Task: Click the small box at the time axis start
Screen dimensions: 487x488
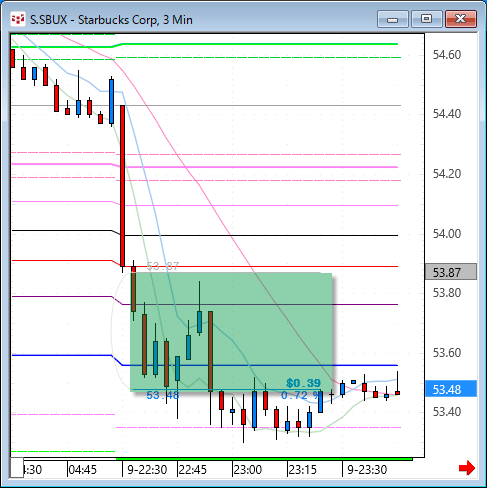Action: 17,468
